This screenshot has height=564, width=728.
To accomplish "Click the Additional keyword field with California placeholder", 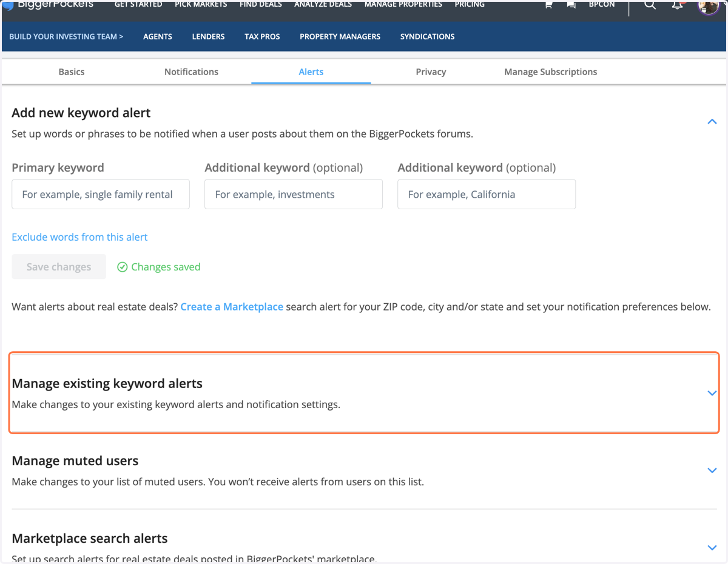I will tap(487, 194).
